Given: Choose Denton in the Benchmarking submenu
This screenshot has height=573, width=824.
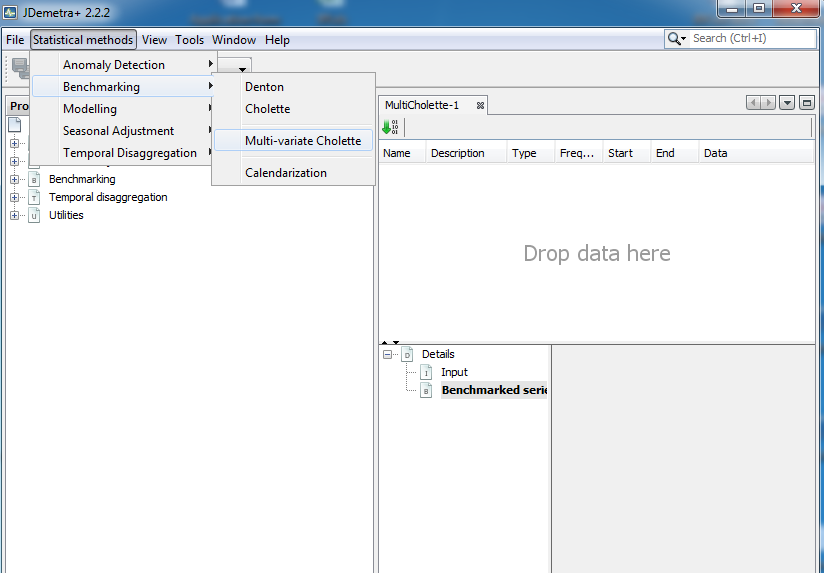Looking at the screenshot, I should pyautogui.click(x=264, y=87).
